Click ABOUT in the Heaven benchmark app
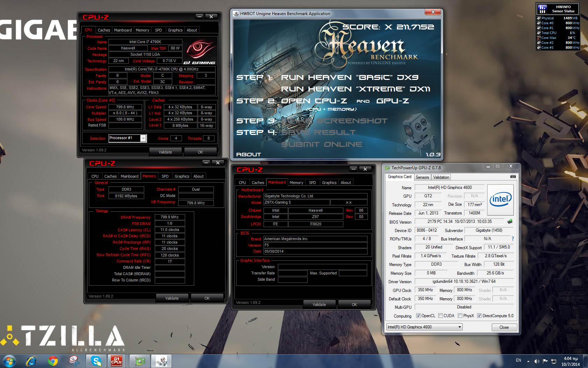 click(248, 155)
